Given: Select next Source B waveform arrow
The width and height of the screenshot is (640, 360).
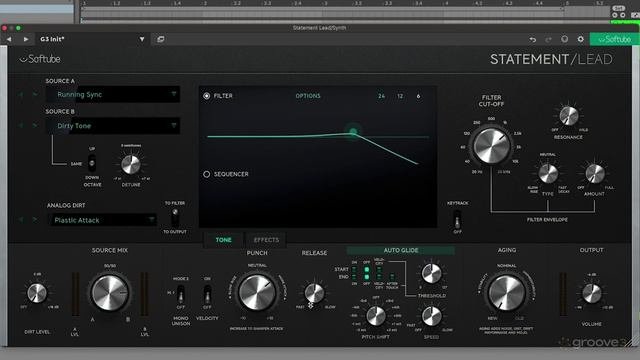Looking at the screenshot, I should click(x=35, y=125).
